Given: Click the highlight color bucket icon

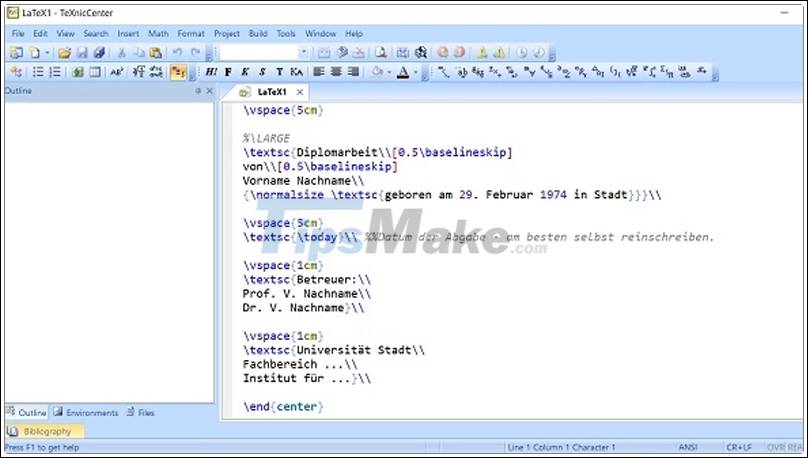Looking at the screenshot, I should coord(377,72).
